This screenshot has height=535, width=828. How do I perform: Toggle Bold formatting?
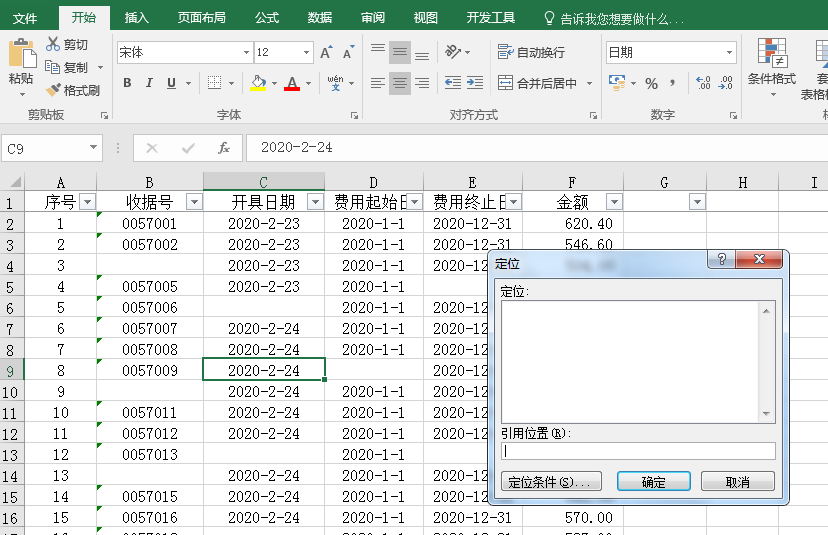tap(127, 83)
